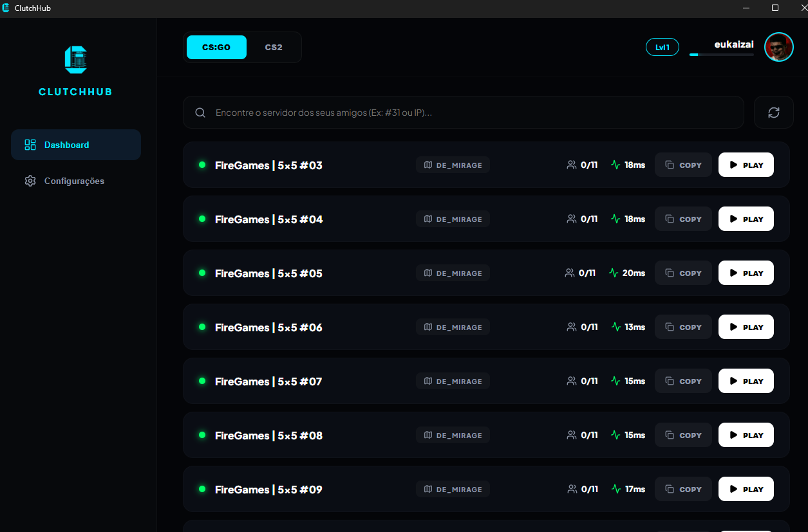
Task: Toggle the green status dot on server #06
Action: point(202,327)
